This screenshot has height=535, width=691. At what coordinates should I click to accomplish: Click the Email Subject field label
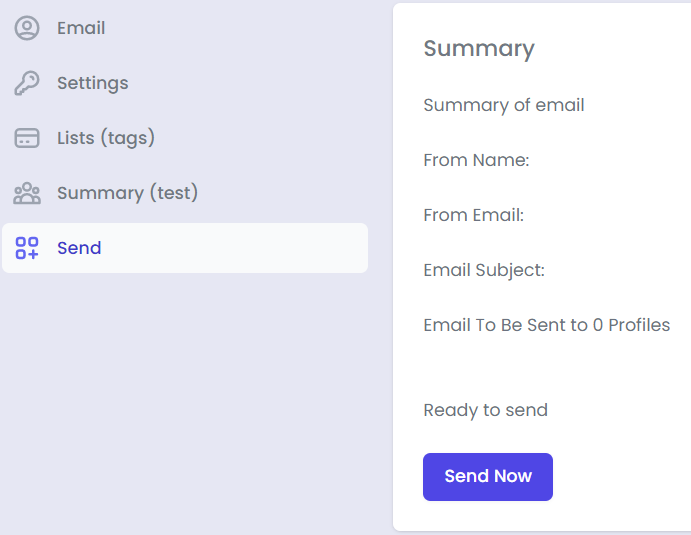click(484, 270)
